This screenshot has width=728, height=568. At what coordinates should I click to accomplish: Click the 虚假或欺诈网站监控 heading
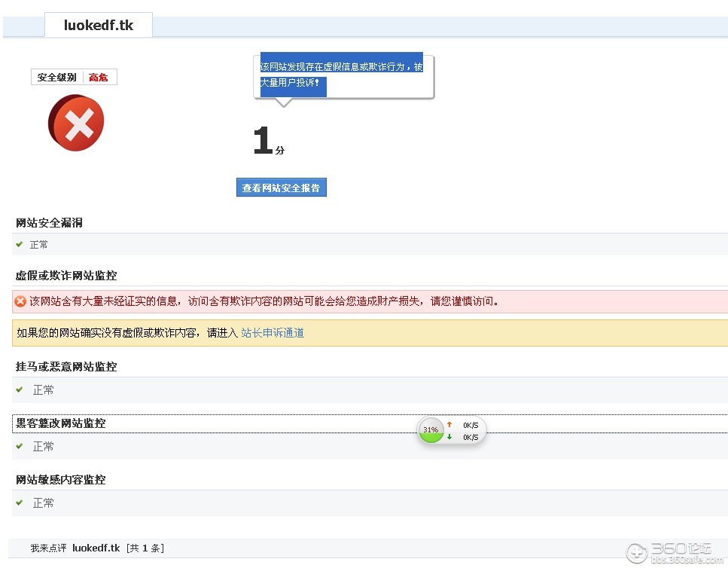point(66,276)
